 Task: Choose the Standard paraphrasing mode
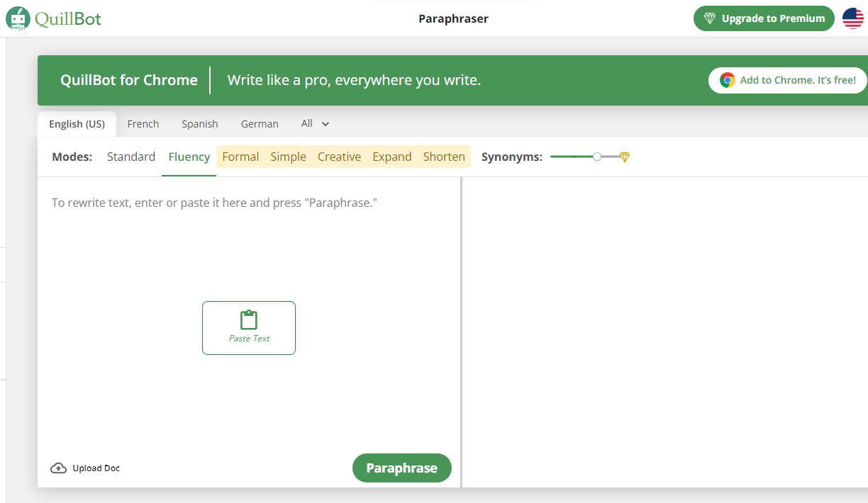tap(131, 157)
